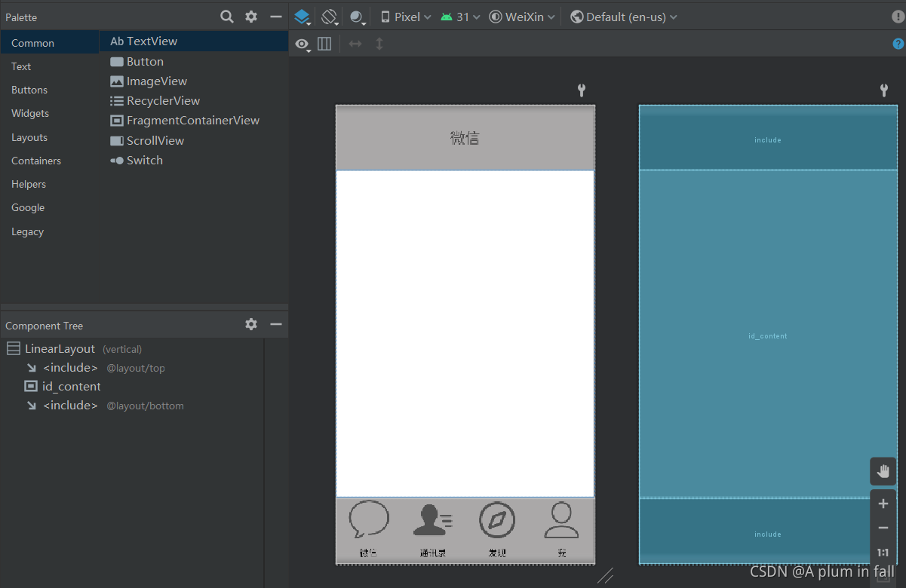Pick ImageView from the palette
The width and height of the screenshot is (906, 588).
click(194, 81)
